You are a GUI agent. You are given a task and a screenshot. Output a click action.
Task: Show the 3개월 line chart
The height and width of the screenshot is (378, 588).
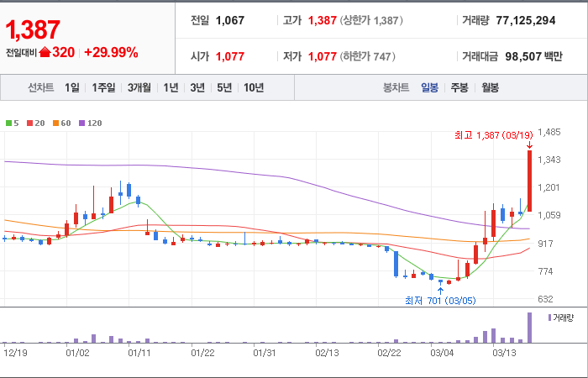139,87
